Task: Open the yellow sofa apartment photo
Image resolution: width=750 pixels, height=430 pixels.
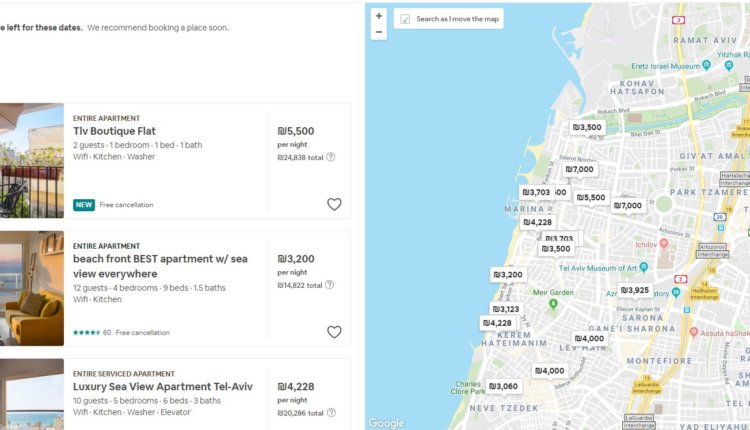Action: coord(32,288)
